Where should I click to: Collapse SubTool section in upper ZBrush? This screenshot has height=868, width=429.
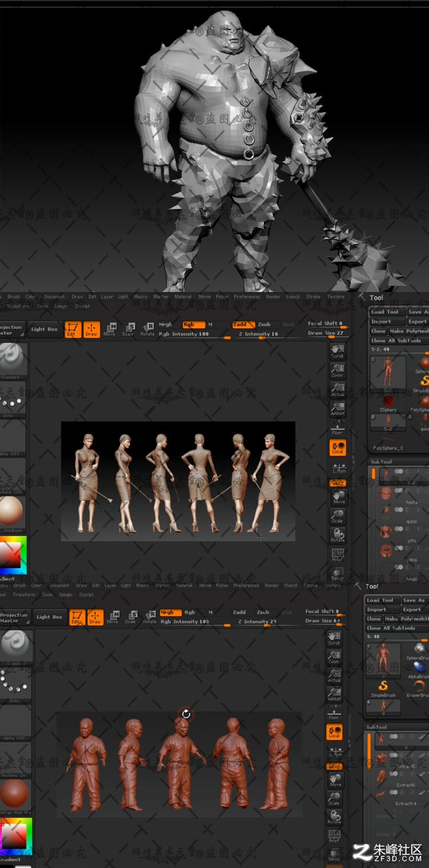point(381,461)
